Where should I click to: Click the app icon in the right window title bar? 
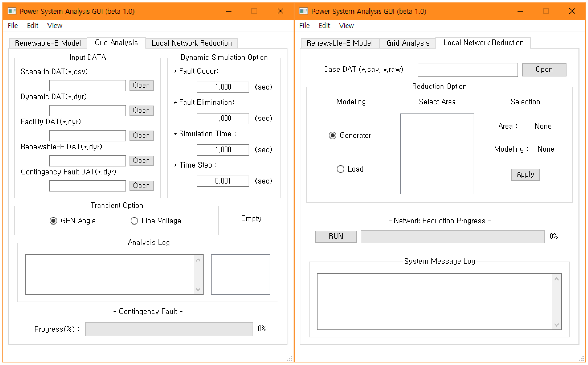(x=303, y=11)
